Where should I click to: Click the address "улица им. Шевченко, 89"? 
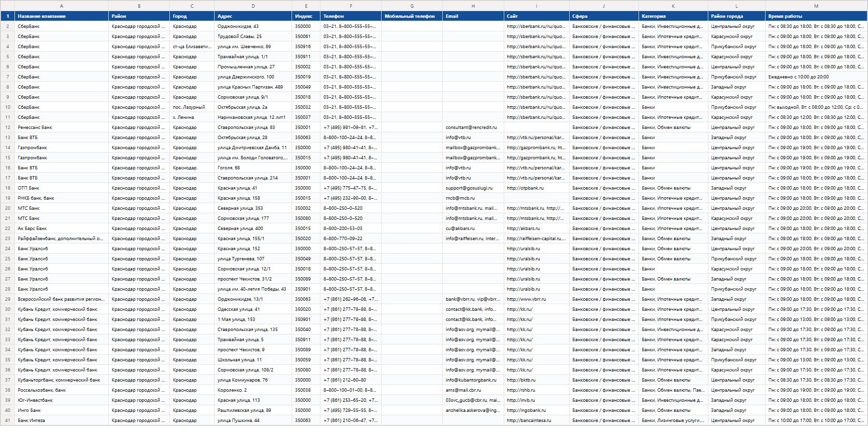pos(253,47)
